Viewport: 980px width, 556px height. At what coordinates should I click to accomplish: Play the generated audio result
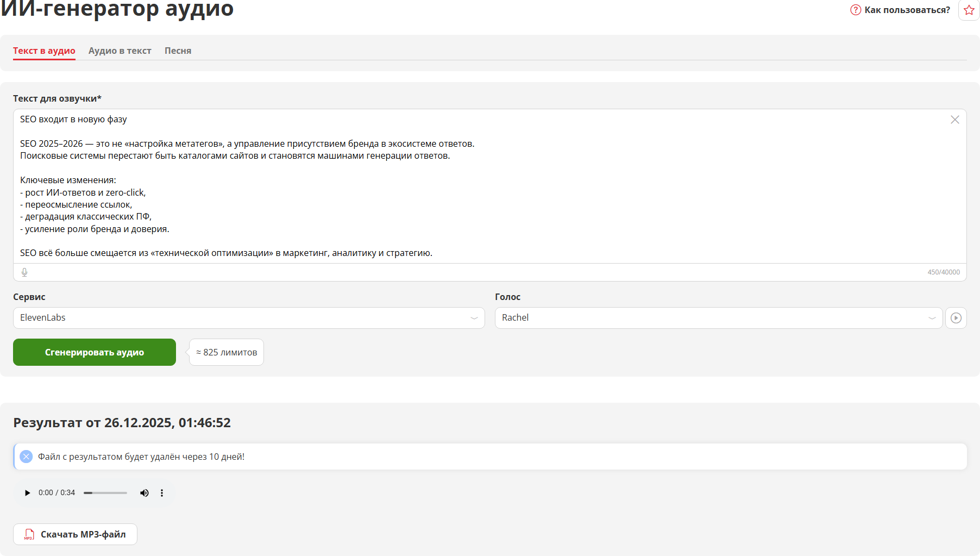27,493
